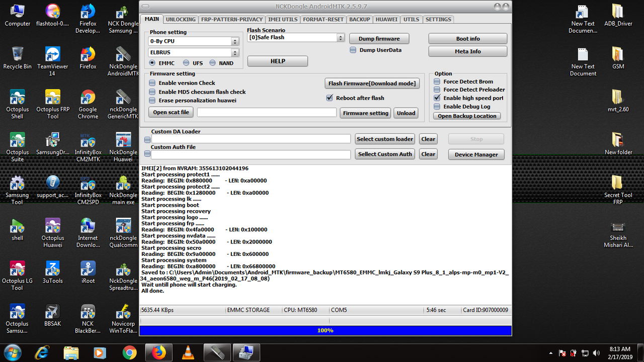
Task: Enable Force Detect Preloader option
Action: pyautogui.click(x=437, y=89)
